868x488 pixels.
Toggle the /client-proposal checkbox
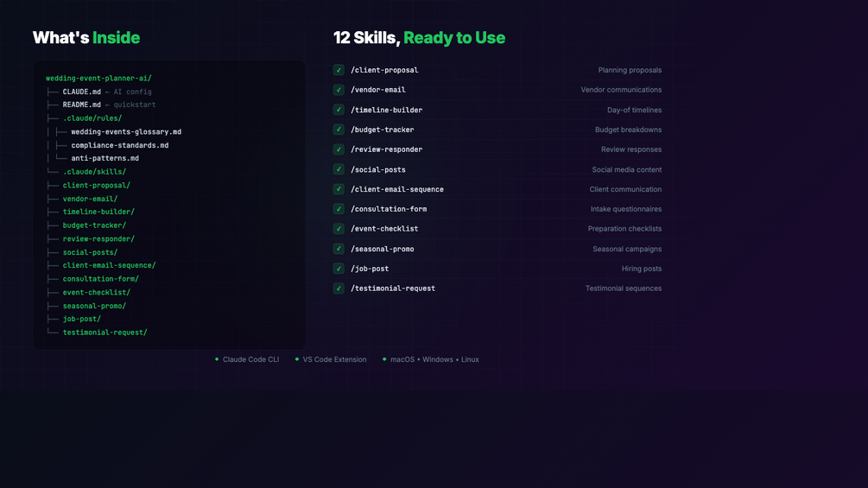[x=339, y=70]
